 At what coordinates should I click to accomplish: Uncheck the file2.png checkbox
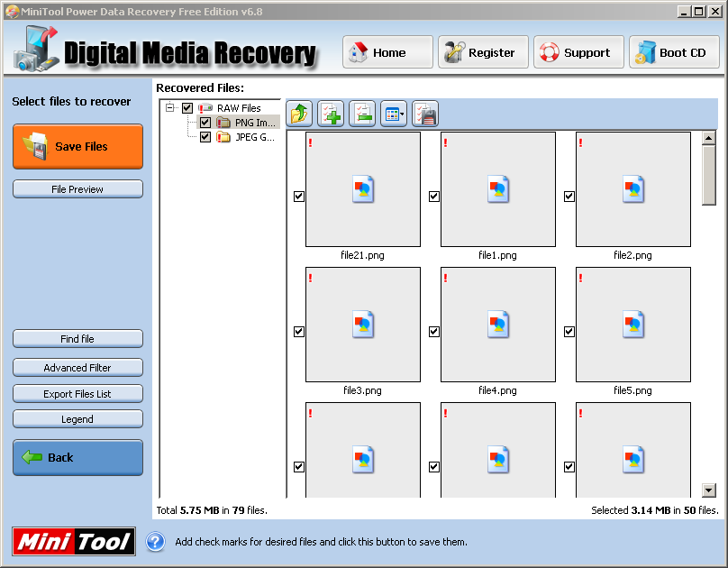pos(569,197)
